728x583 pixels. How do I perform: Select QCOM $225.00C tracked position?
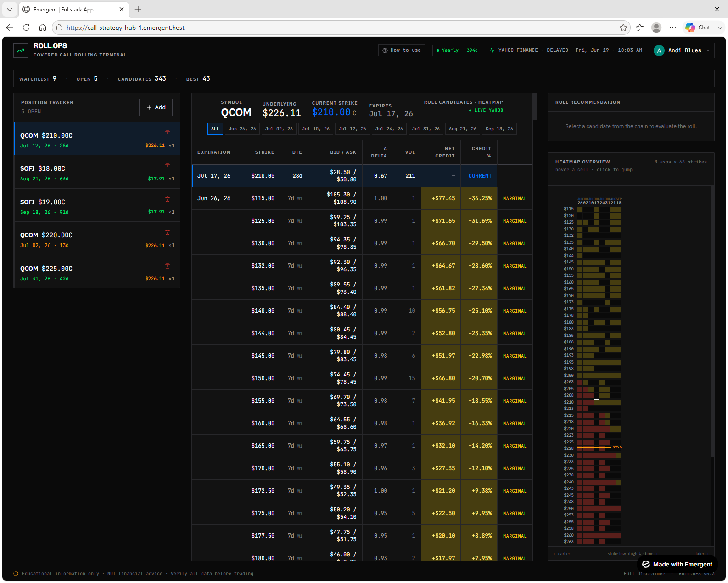97,272
